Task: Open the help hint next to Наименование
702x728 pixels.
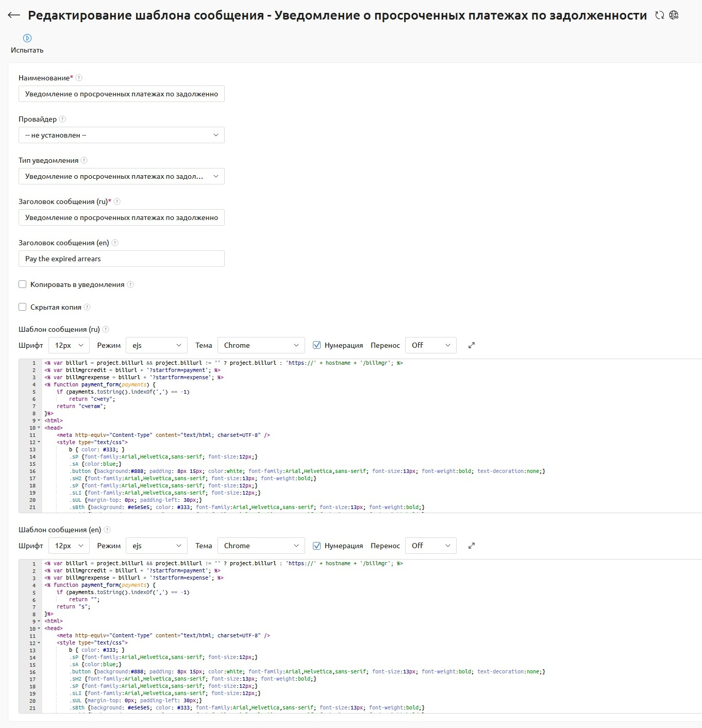Action: click(x=79, y=78)
